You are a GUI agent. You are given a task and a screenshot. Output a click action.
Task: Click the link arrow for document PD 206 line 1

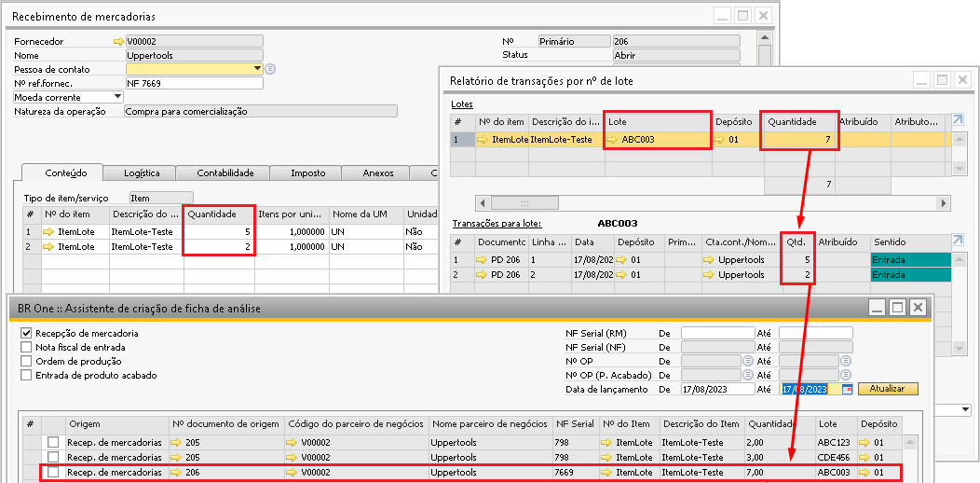[483, 259]
